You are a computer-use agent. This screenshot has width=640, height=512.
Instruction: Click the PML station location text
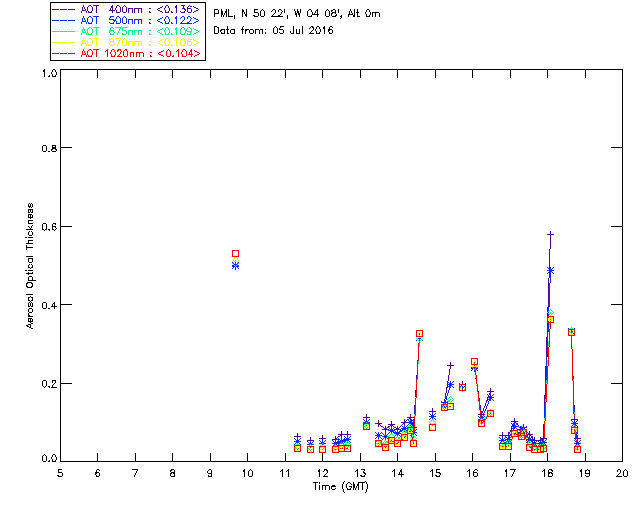[x=297, y=13]
